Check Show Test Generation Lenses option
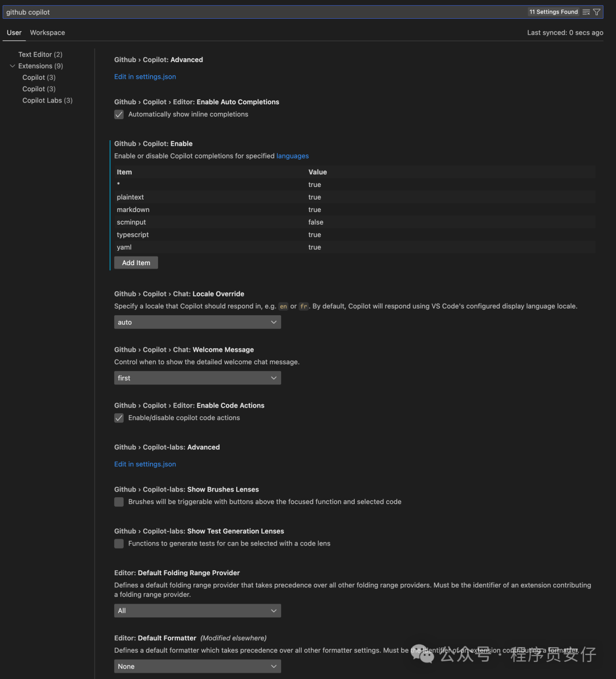616x679 pixels. (x=119, y=544)
